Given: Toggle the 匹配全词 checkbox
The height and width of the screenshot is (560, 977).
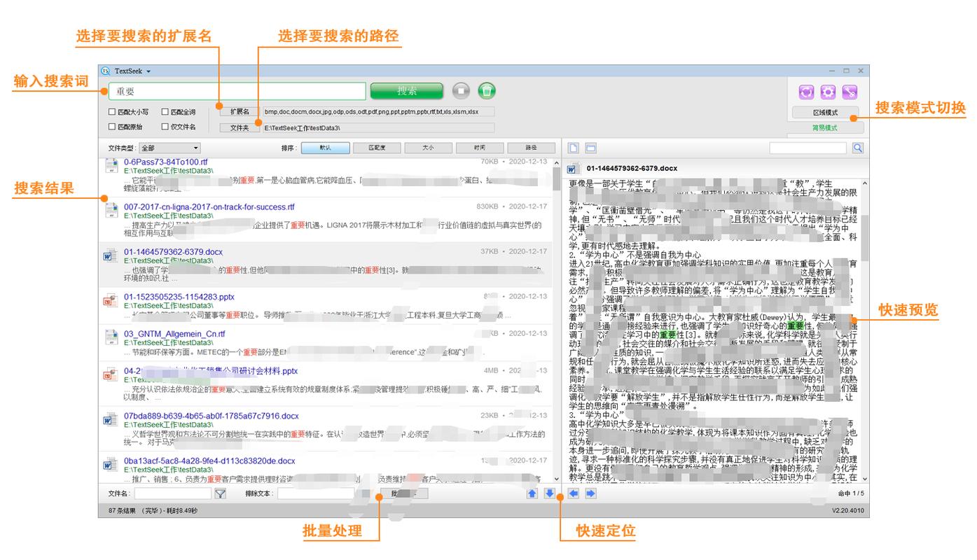Looking at the screenshot, I should [165, 112].
